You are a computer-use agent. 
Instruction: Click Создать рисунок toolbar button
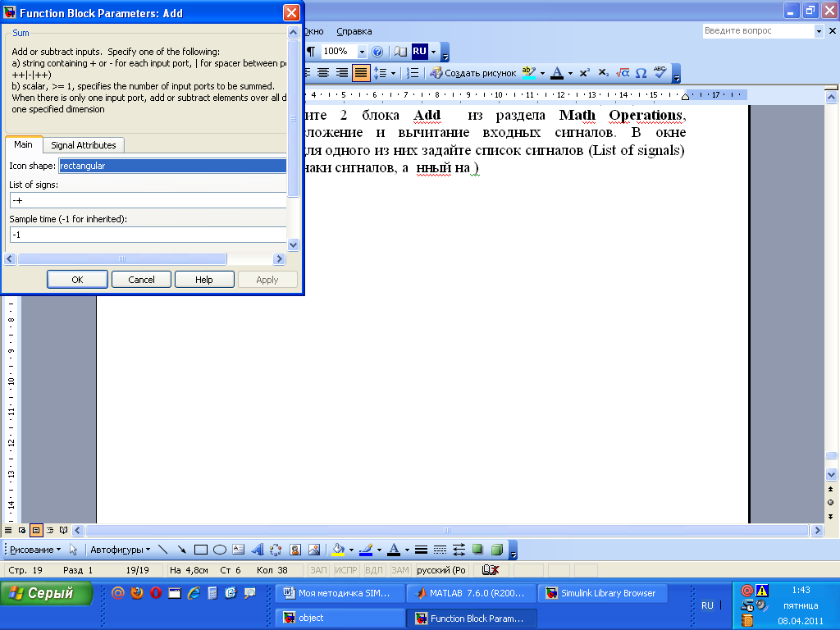[473, 73]
